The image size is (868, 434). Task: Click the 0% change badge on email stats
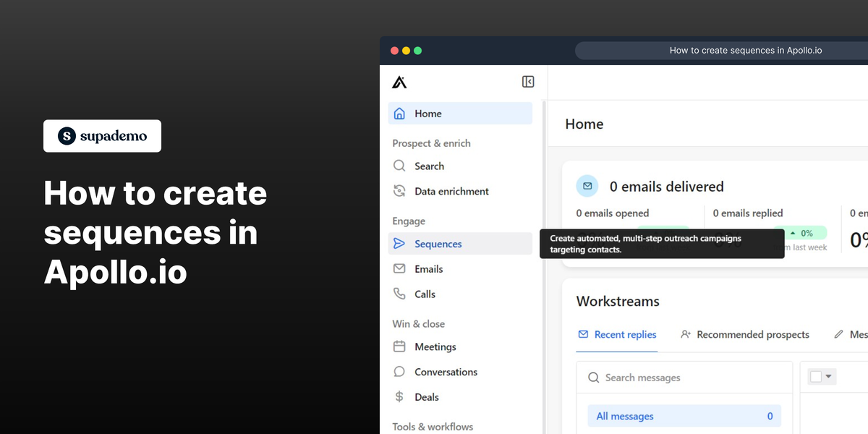[x=801, y=232]
